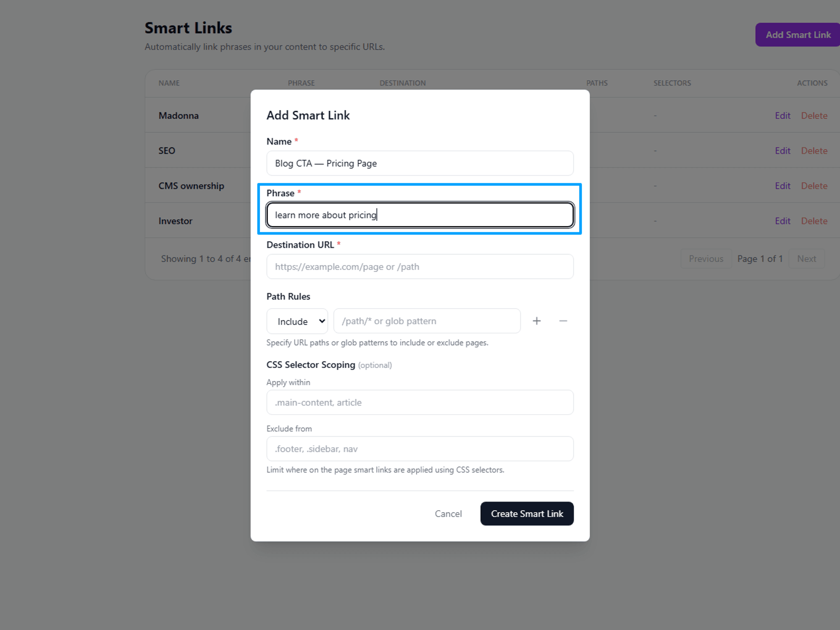Edit the Madonna smart link

[x=782, y=115]
